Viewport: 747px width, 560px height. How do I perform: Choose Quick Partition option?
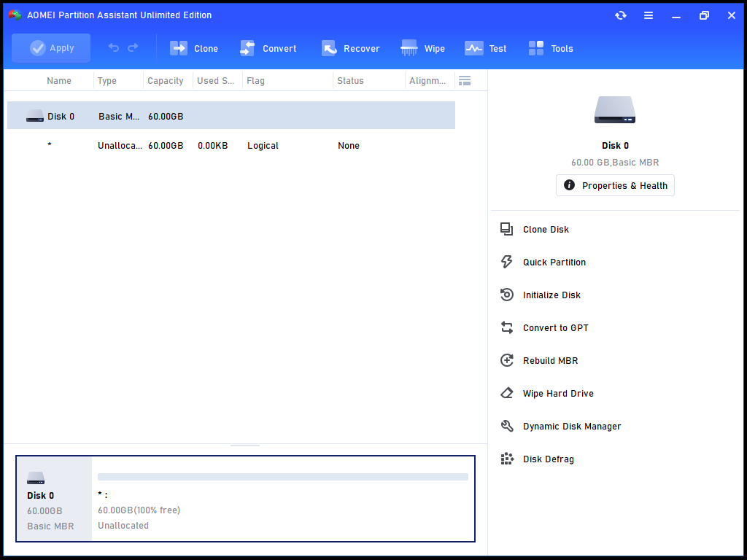coord(554,262)
